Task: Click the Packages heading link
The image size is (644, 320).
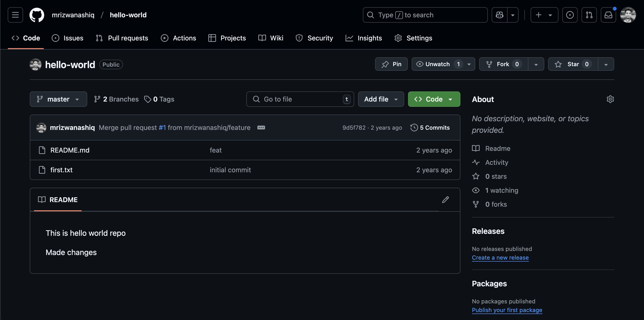Action: tap(489, 283)
